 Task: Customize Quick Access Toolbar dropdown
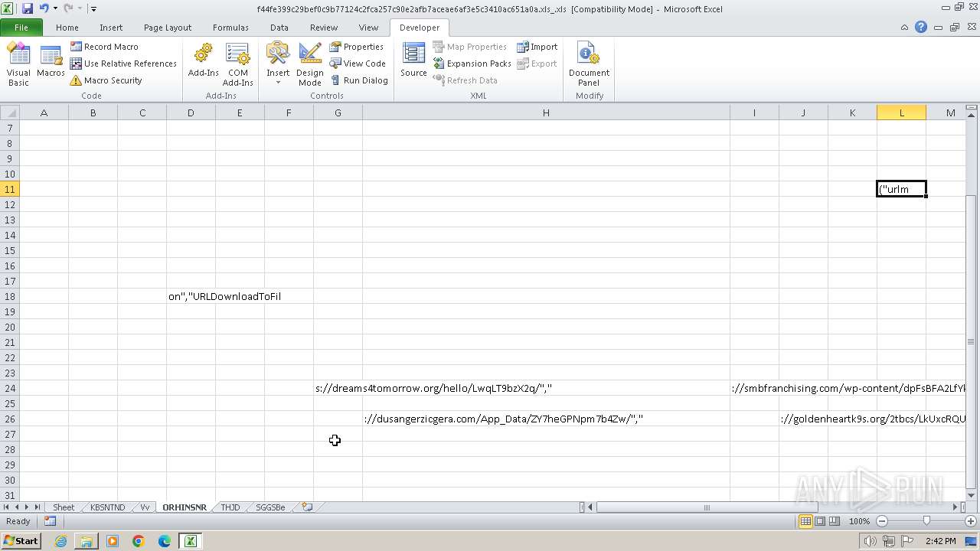pos(93,9)
